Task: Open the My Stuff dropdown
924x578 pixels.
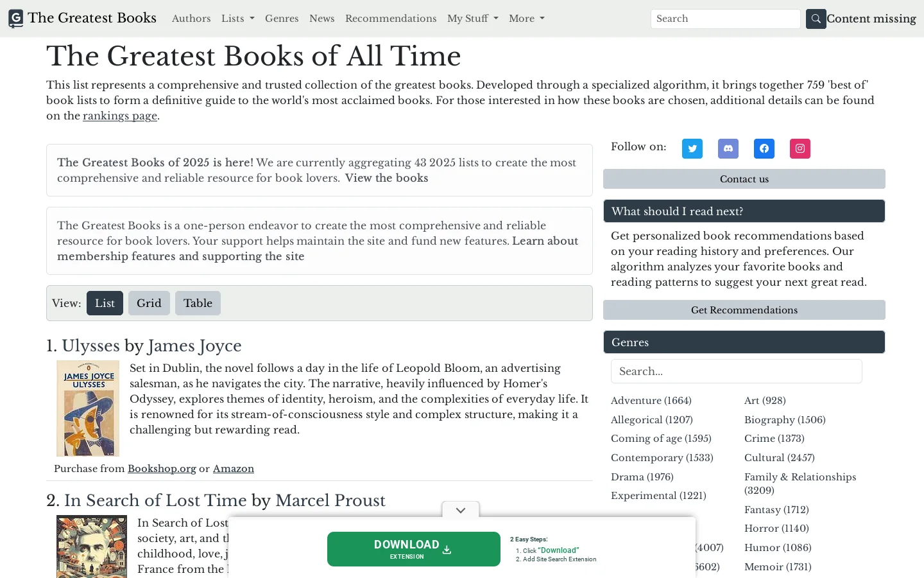Action: pyautogui.click(x=473, y=19)
